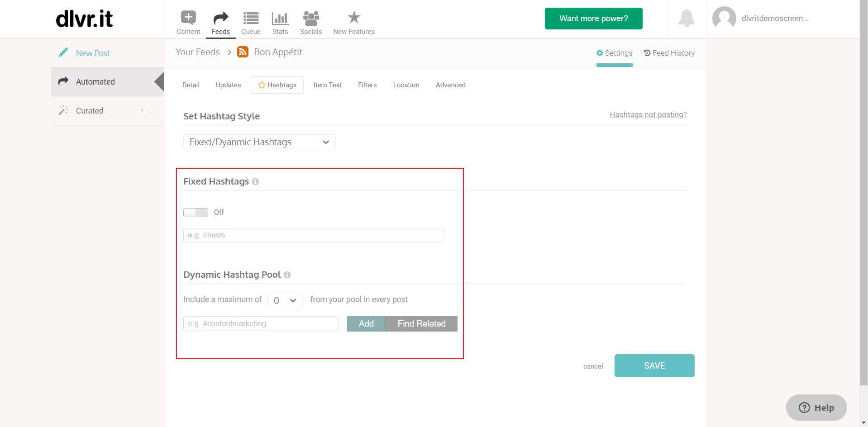Image resolution: width=868 pixels, height=427 pixels.
Task: Open the Feeds arrow icon
Action: (x=221, y=18)
